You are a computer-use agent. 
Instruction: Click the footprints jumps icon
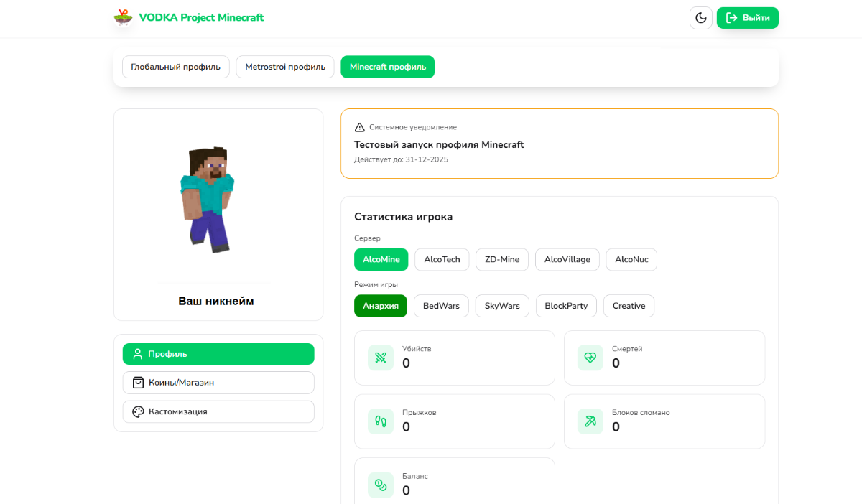click(x=380, y=421)
